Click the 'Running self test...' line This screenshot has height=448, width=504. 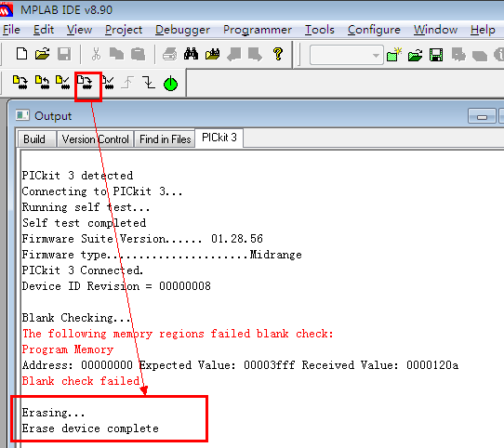(86, 207)
